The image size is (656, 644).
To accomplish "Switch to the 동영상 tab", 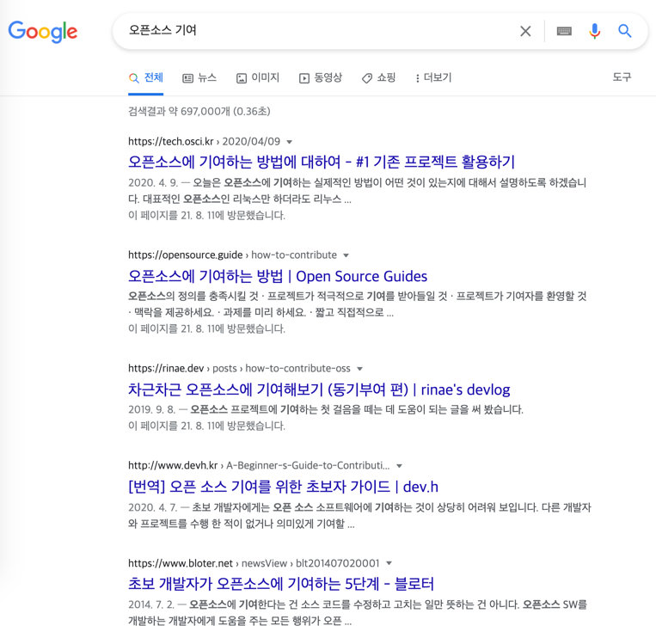I will [x=321, y=78].
